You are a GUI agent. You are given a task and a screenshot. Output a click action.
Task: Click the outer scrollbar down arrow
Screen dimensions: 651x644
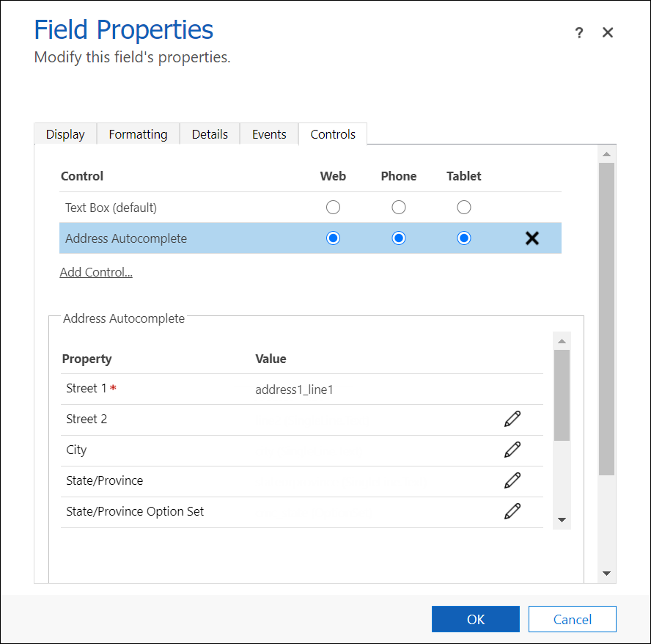click(x=606, y=573)
